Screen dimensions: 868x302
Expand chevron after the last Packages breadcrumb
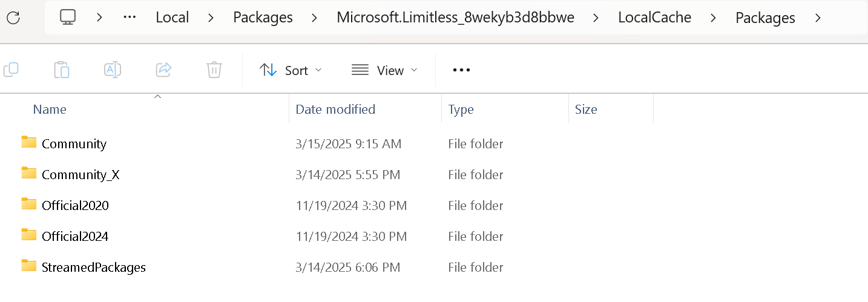[x=818, y=18]
